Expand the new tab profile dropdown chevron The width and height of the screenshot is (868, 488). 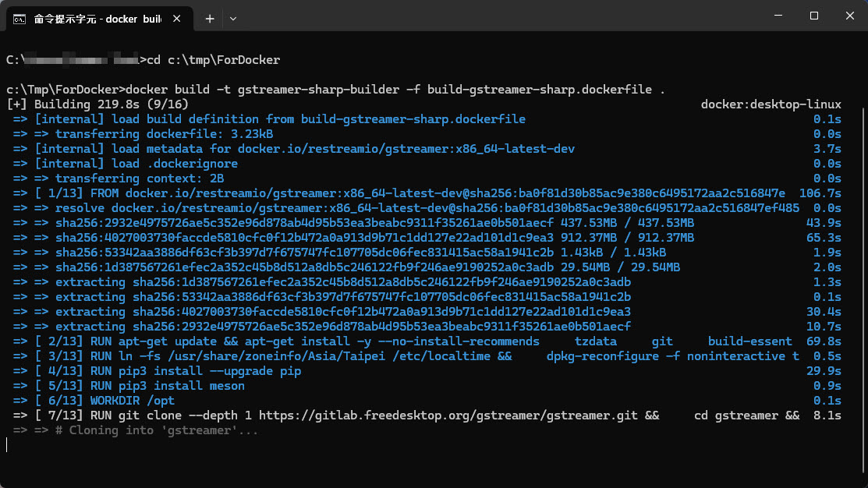[232, 18]
